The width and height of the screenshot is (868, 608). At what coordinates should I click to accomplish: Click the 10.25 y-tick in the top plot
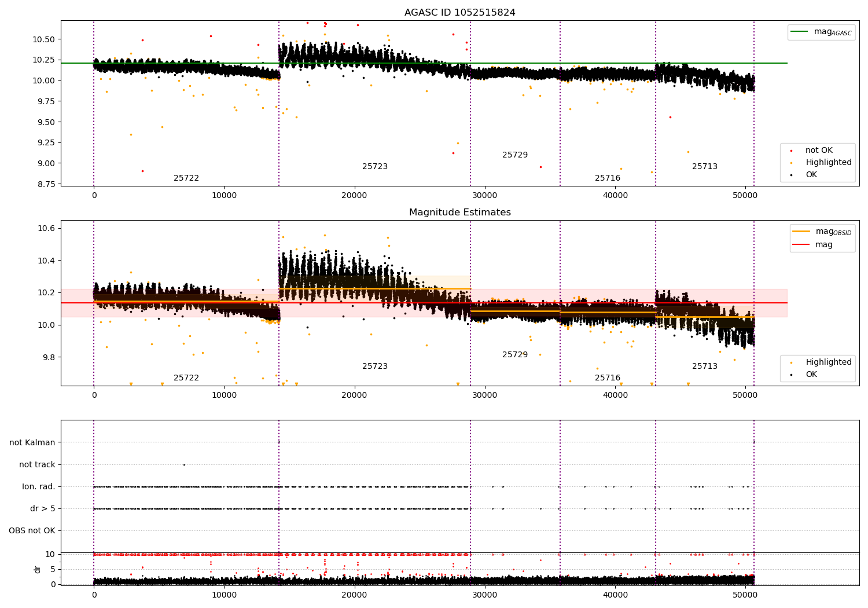click(x=44, y=60)
